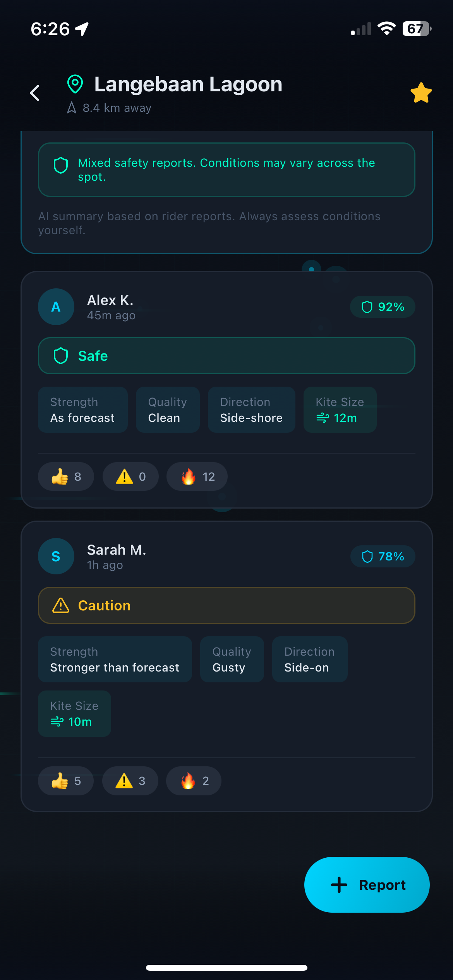
Task: Toggle the favorite star for this spot
Action: [420, 92]
